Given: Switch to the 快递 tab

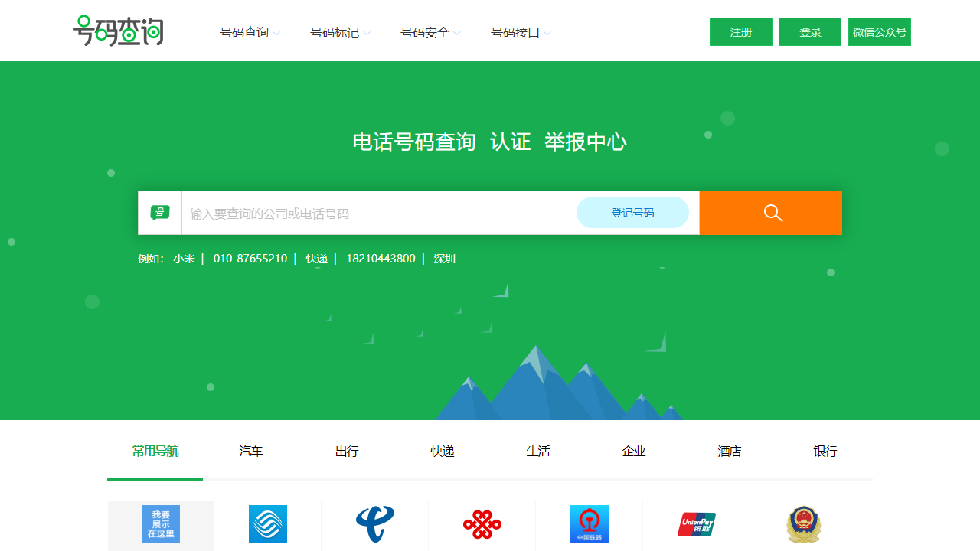Looking at the screenshot, I should point(443,451).
